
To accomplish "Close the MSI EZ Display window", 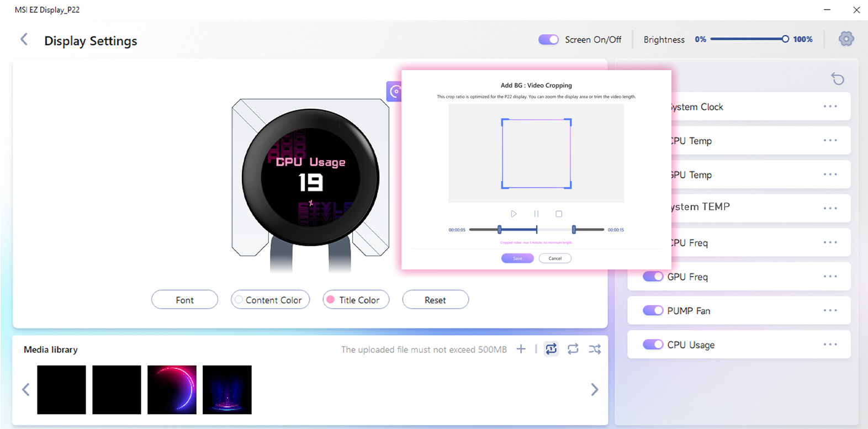I will (856, 9).
